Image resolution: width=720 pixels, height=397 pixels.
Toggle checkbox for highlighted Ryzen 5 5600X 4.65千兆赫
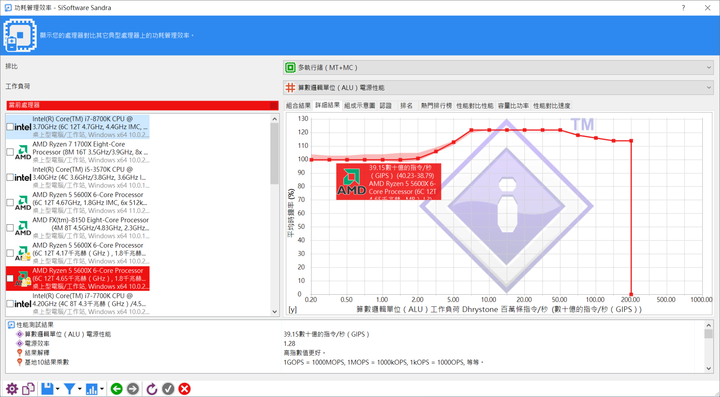click(10, 278)
